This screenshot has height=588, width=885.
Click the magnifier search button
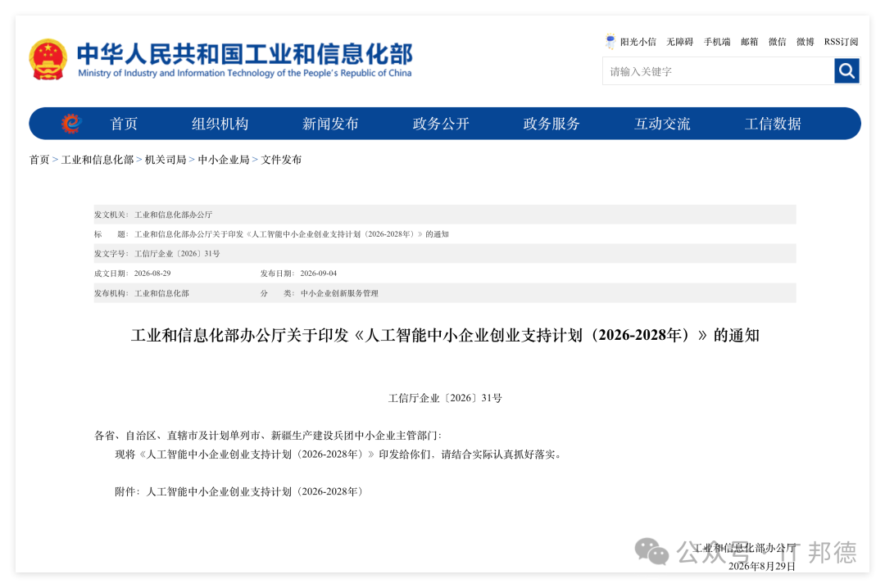[x=846, y=71]
